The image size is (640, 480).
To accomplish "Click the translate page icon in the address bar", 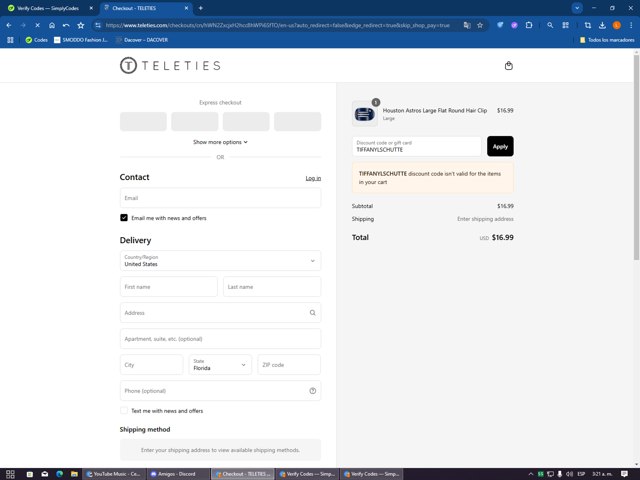I will point(467,25).
